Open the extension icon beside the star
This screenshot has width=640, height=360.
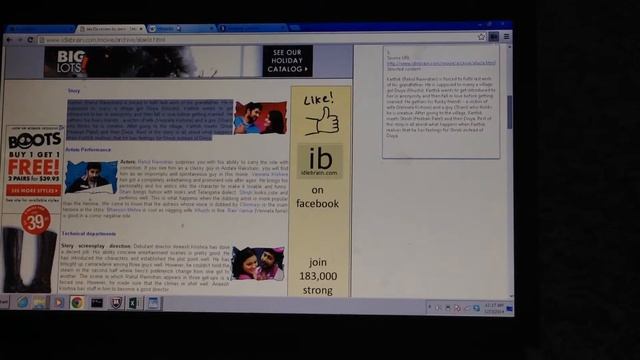coord(493,37)
